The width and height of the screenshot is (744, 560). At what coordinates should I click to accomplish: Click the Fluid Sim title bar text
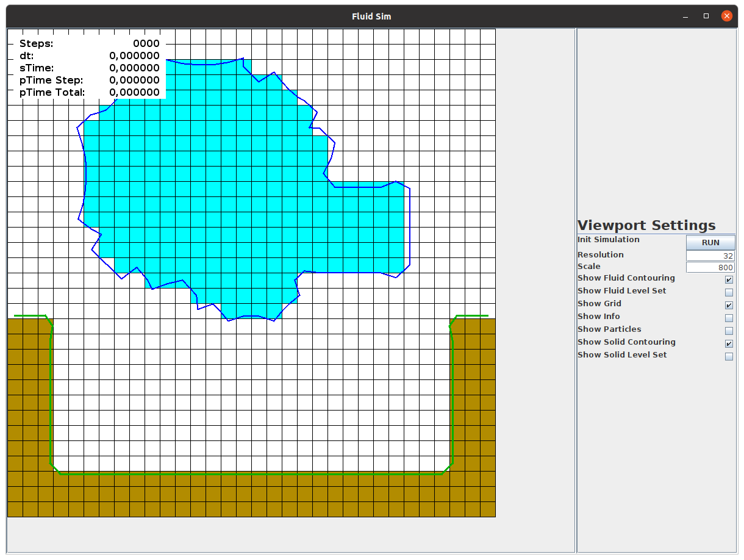pos(371,16)
